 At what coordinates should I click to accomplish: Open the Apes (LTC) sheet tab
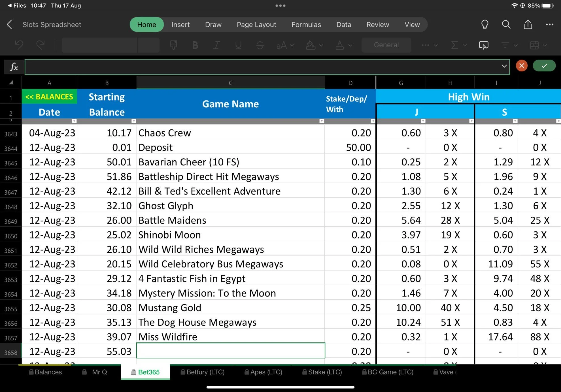click(263, 372)
